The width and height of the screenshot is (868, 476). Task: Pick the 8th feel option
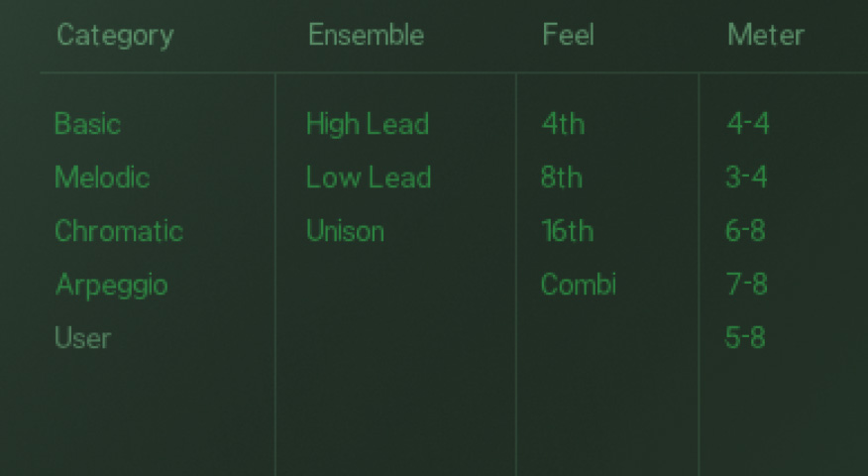click(562, 178)
